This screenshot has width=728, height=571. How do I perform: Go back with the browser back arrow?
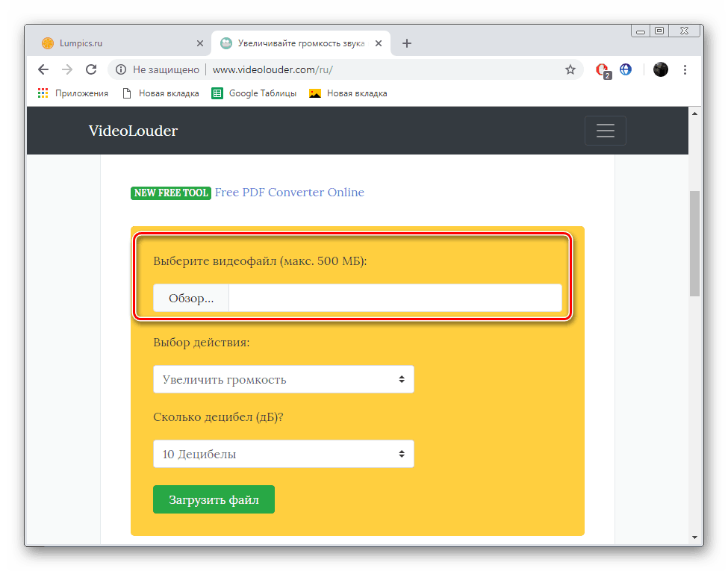tap(43, 69)
